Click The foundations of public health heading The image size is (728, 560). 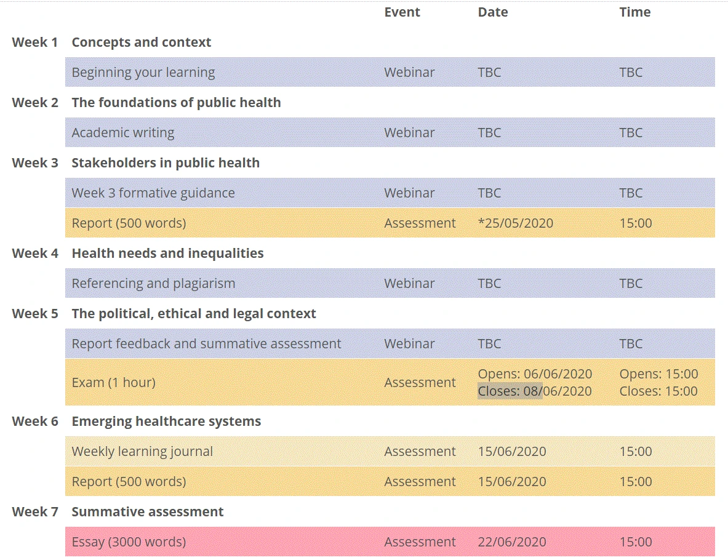(x=176, y=103)
